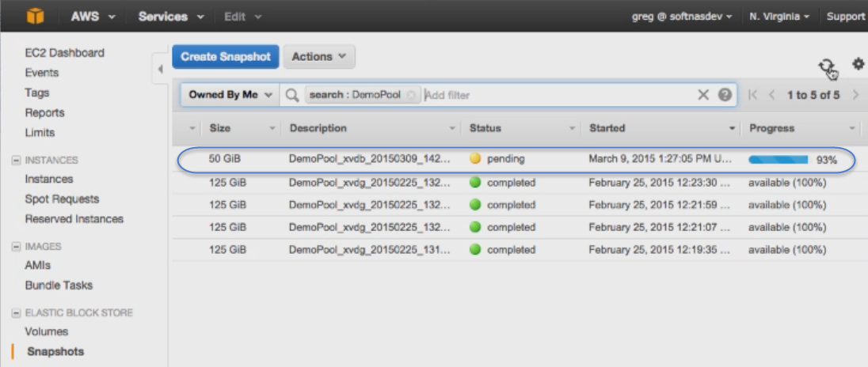Open the Owned By Me dropdown
The width and height of the screenshot is (868, 367).
tap(230, 95)
